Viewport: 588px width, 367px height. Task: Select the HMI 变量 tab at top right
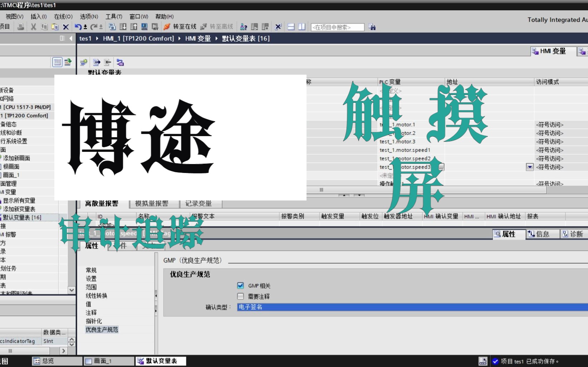(x=553, y=51)
